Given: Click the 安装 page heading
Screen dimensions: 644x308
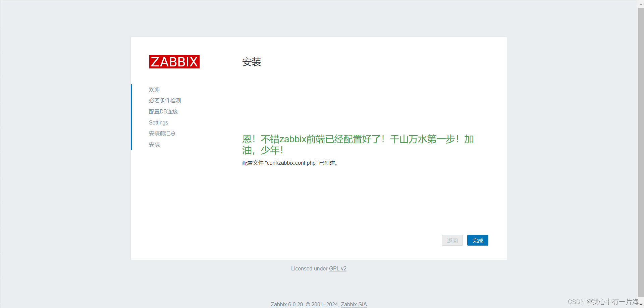Looking at the screenshot, I should click(x=252, y=62).
